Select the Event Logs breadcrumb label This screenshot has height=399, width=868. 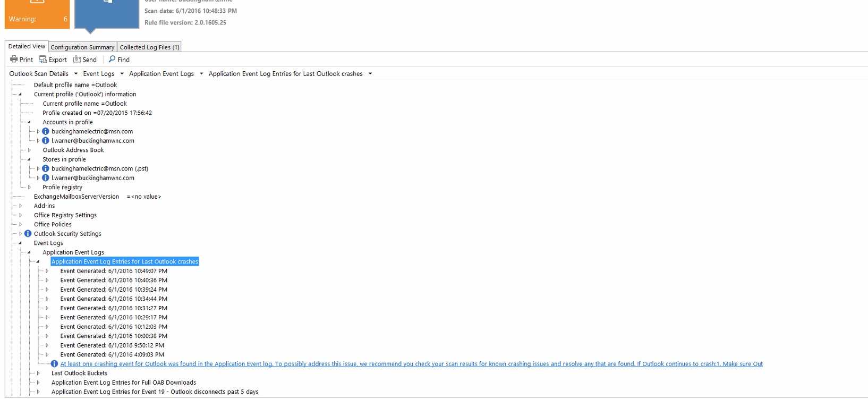99,74
